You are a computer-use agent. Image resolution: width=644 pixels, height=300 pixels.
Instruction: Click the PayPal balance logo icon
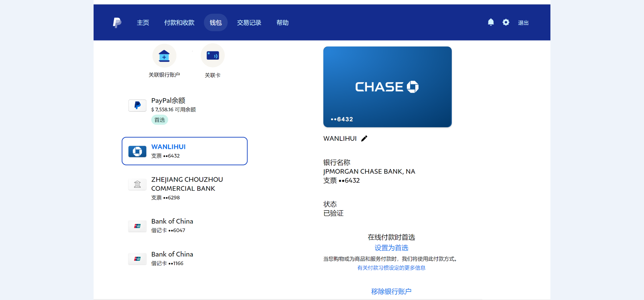(x=138, y=105)
